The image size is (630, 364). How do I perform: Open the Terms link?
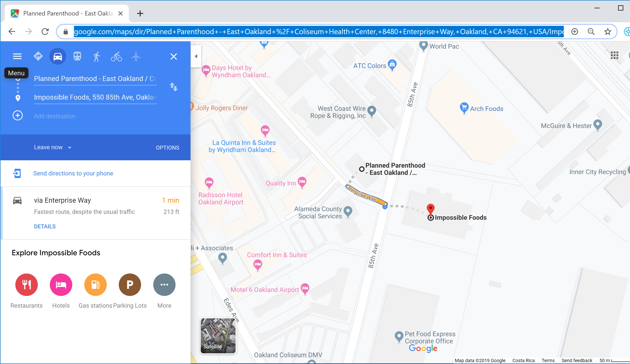pyautogui.click(x=548, y=360)
